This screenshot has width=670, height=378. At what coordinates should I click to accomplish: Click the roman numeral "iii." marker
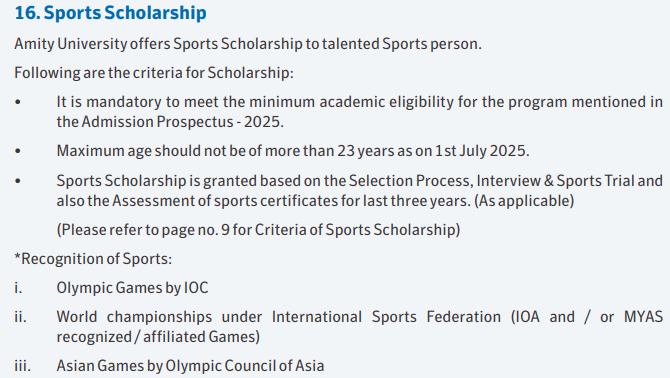pyautogui.click(x=22, y=366)
